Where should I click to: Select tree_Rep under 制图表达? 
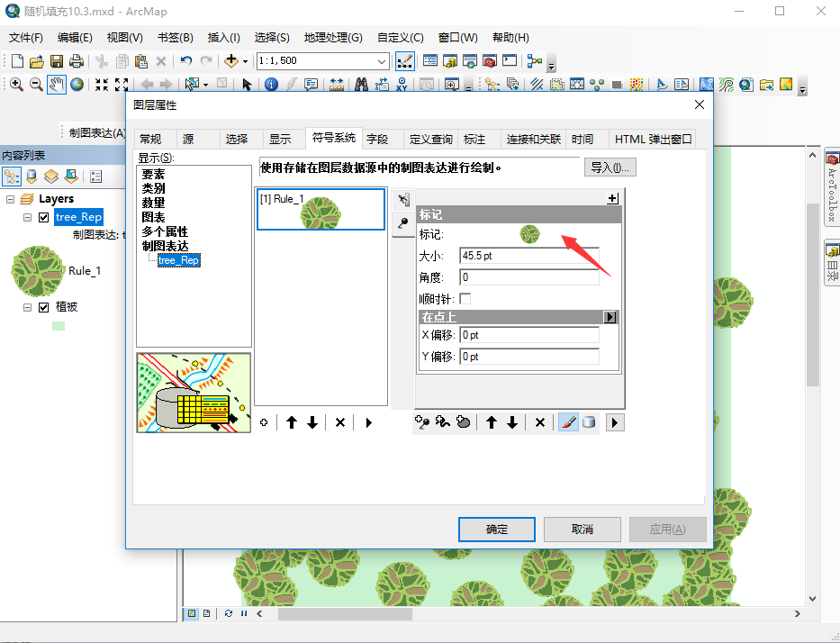(x=178, y=260)
